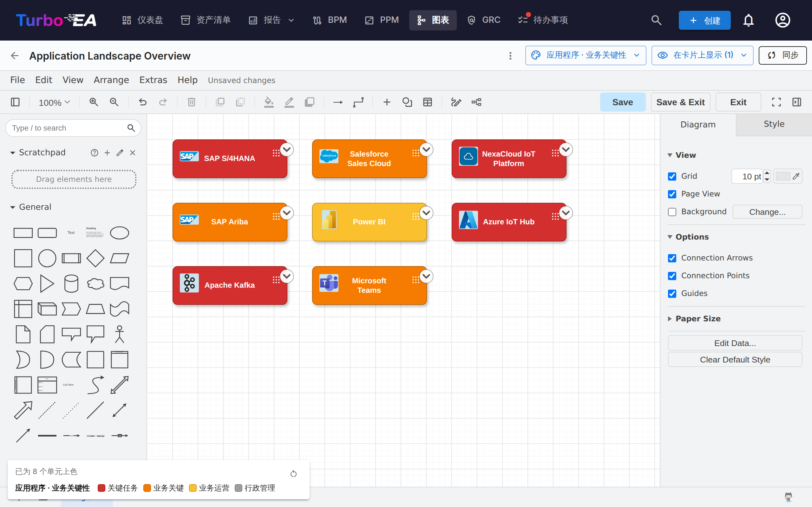
Task: Toggle fullscreen mode icon
Action: click(x=776, y=102)
